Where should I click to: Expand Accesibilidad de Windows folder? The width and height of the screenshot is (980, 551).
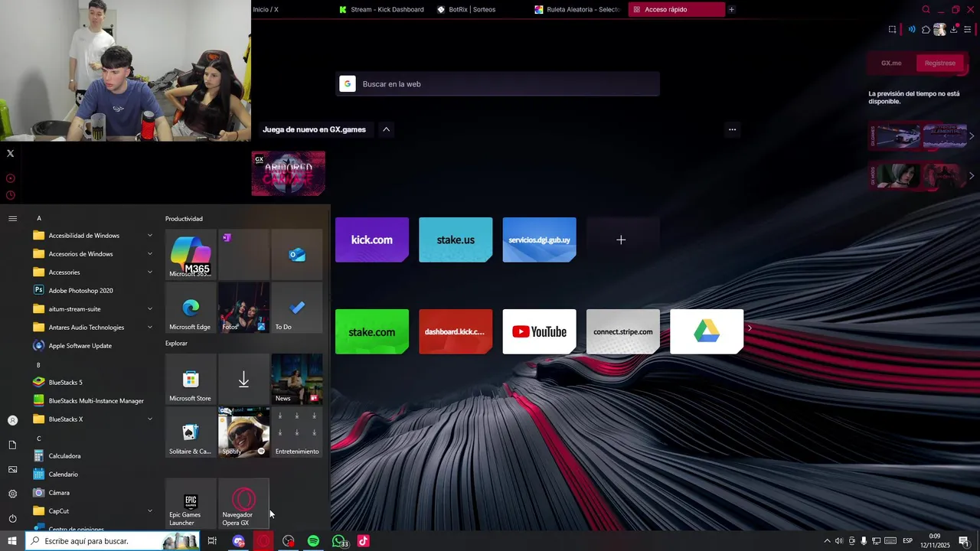pyautogui.click(x=93, y=236)
